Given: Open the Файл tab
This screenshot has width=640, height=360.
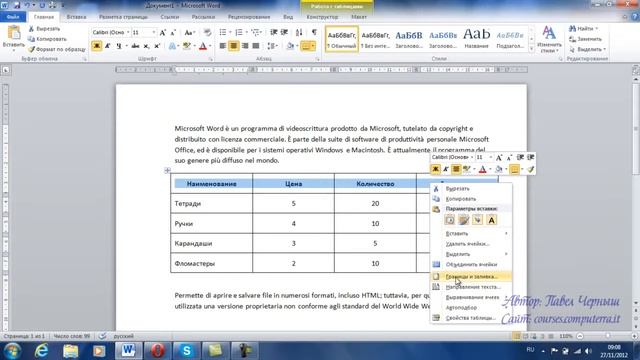Looking at the screenshot, I should [x=13, y=17].
